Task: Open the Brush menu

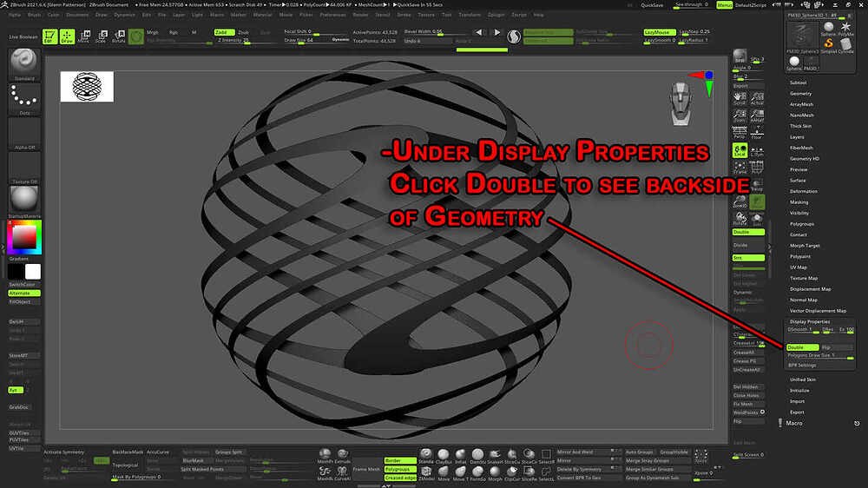Action: click(x=34, y=15)
